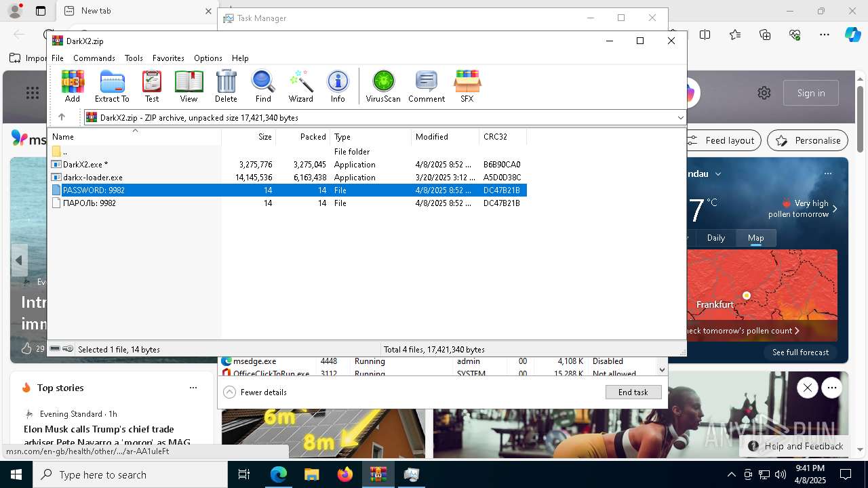Open the Help menu in WinRAR
The image size is (868, 488).
point(240,58)
